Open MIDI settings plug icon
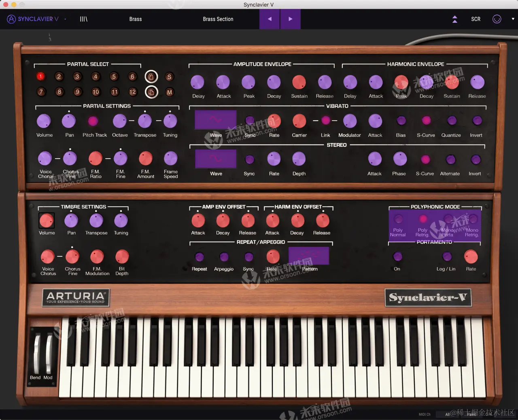This screenshot has height=420, width=518. (497, 19)
